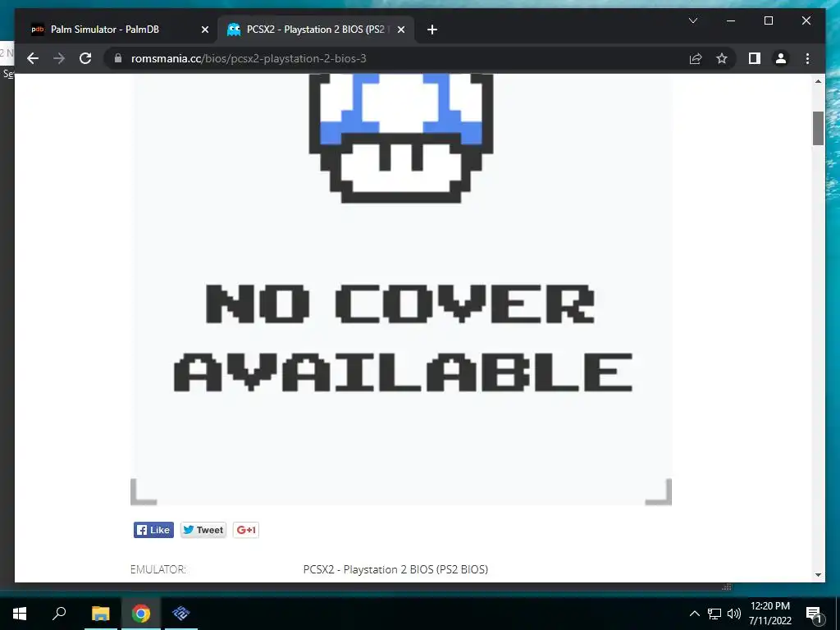Viewport: 840px width, 630px height.
Task: Open the Windows Start menu
Action: [20, 614]
